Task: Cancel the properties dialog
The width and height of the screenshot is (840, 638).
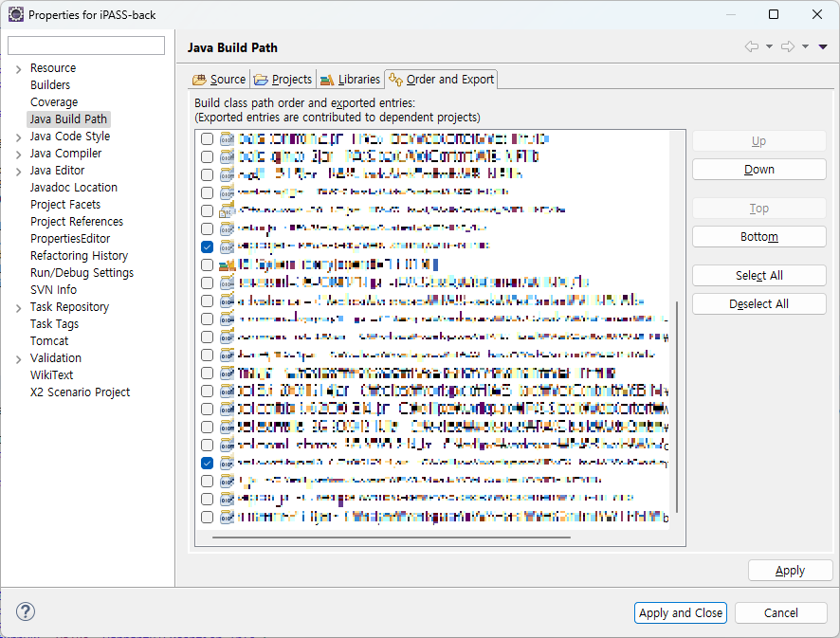Action: click(780, 612)
